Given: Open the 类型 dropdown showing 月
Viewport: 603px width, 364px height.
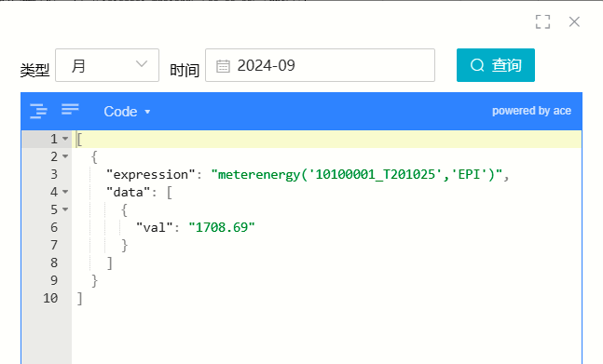Looking at the screenshot, I should [x=107, y=65].
